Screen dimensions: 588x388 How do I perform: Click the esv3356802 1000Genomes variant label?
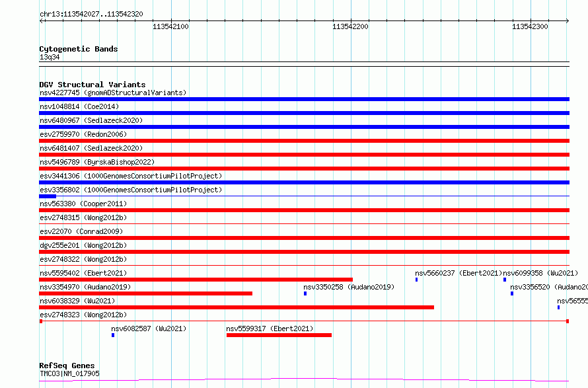131,190
